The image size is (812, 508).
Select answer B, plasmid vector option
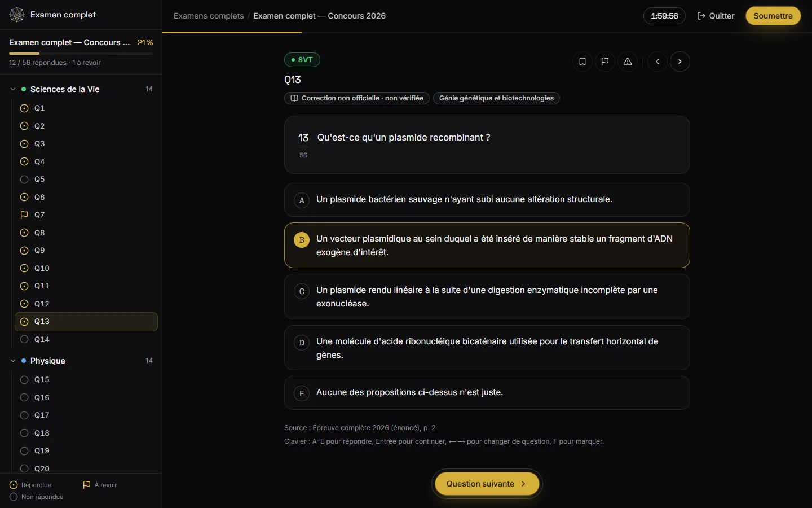(x=487, y=246)
